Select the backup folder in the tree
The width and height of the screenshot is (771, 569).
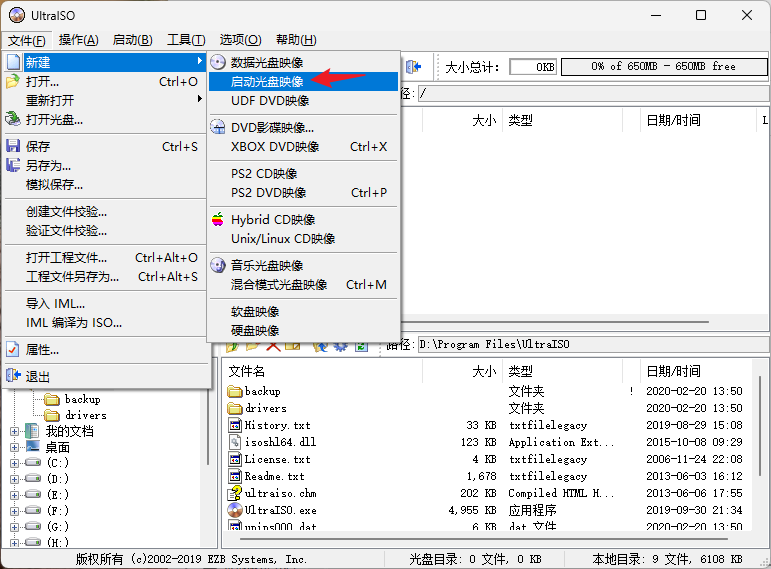point(83,399)
